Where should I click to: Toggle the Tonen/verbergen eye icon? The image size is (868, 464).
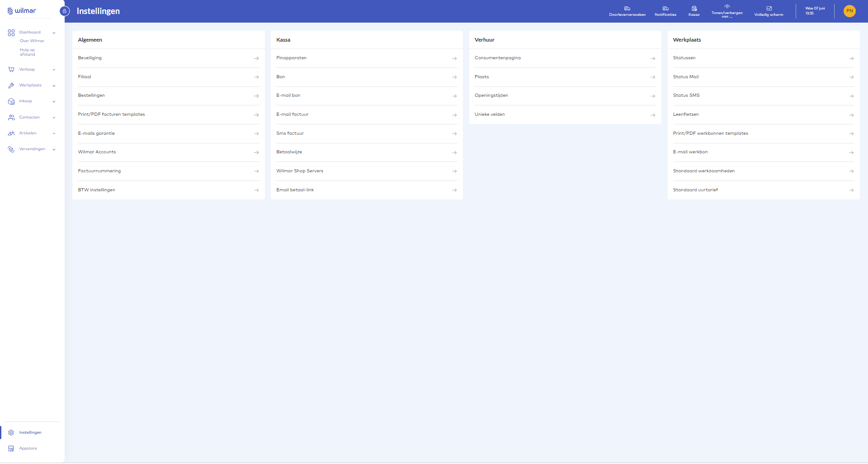click(x=727, y=7)
